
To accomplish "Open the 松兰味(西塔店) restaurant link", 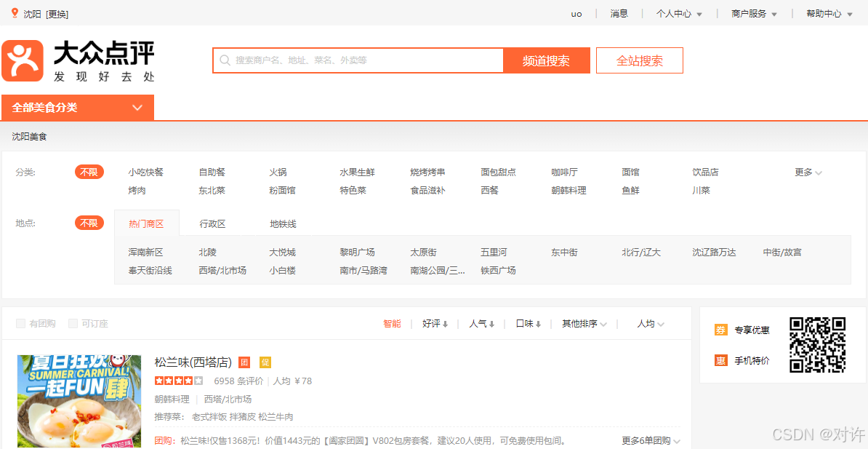I will pyautogui.click(x=193, y=363).
